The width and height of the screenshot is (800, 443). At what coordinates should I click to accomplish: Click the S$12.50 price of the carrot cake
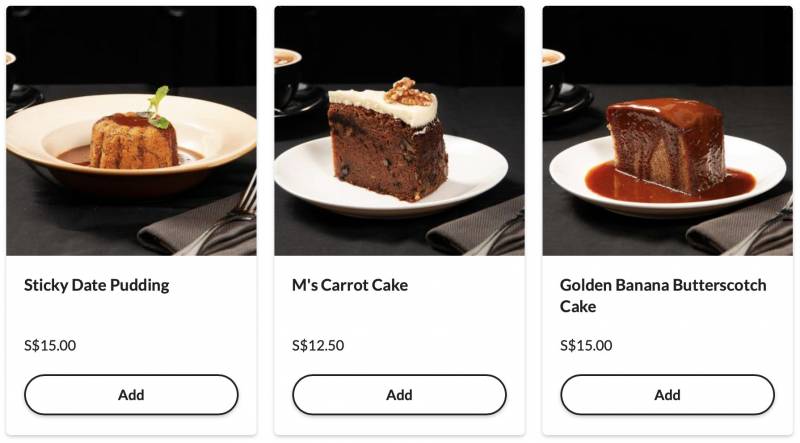point(318,346)
